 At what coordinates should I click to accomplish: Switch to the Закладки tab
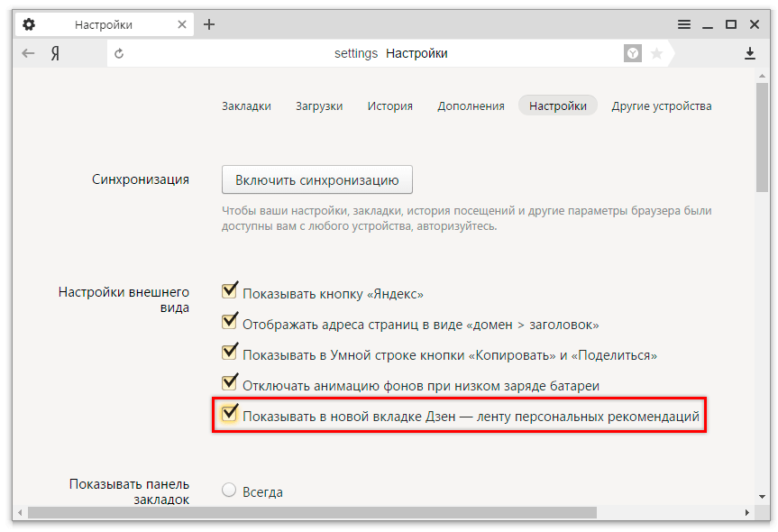coord(247,105)
